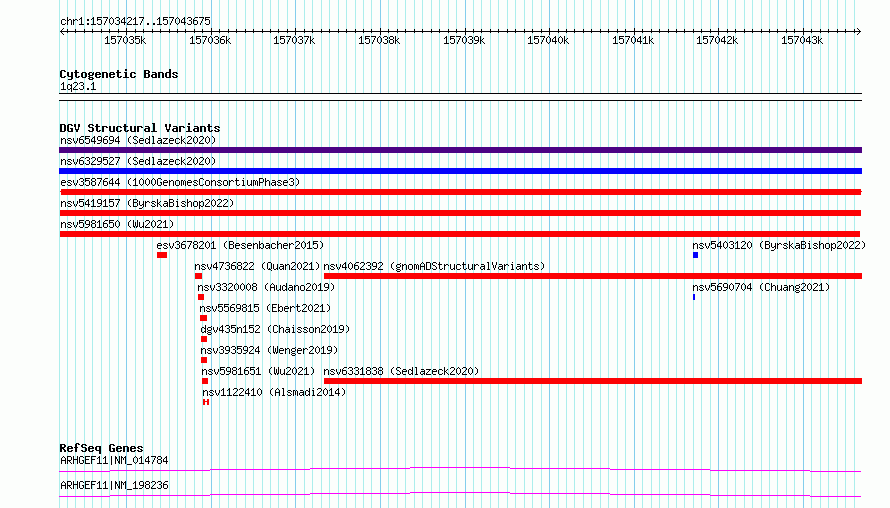Select the red bar under nsv5981650
The height and width of the screenshot is (508, 890).
[460, 234]
